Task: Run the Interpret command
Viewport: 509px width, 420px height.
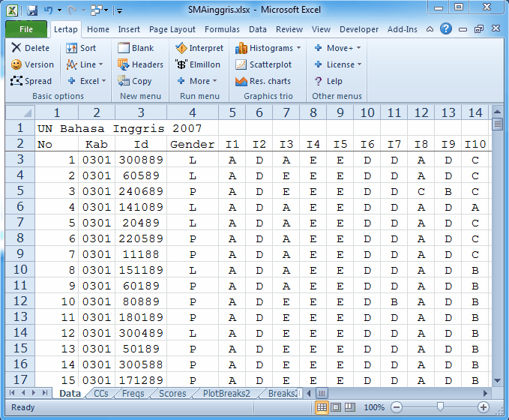Action: pos(181,48)
